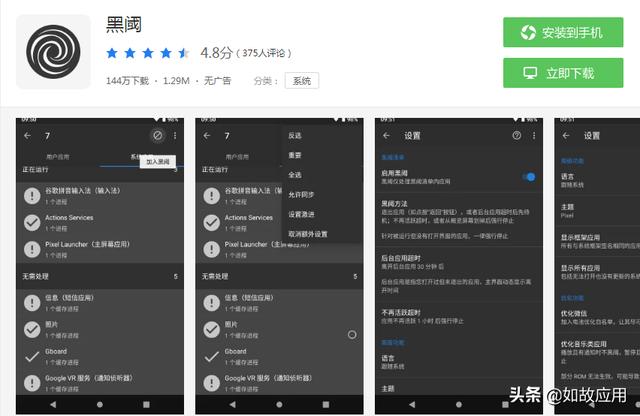Screen dimensions: 640x416
Task: Tap Android recents square in first screenshot
Action: [146, 405]
